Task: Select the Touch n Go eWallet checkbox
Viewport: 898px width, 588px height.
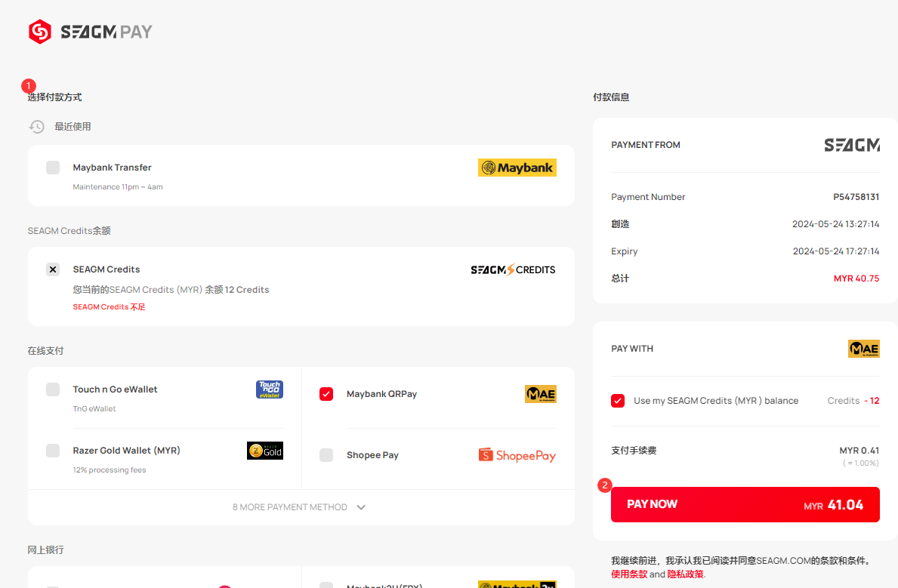Action: pyautogui.click(x=53, y=389)
